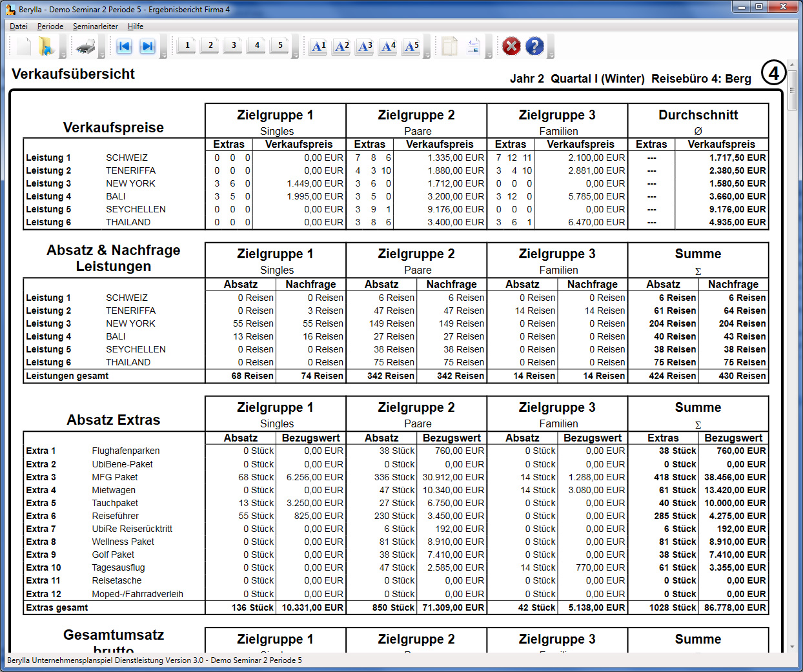Expand toolbar options arrow after the folder icon
The image size is (803, 672).
pos(63,46)
